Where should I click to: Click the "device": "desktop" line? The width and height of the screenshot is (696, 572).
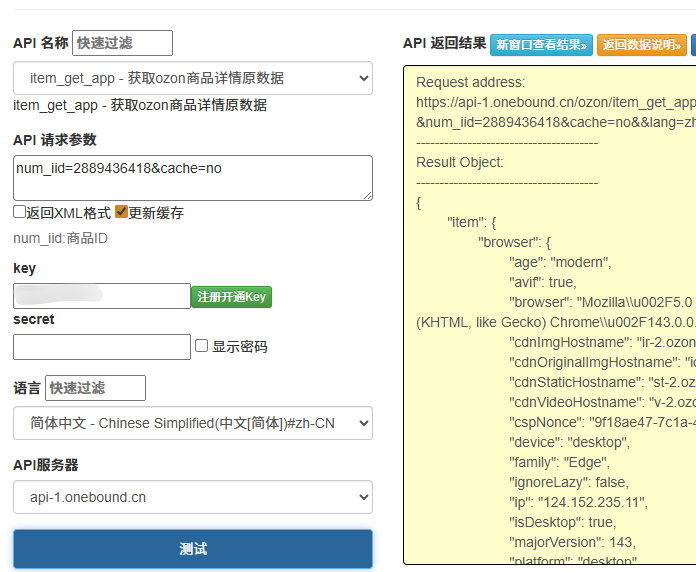(569, 442)
